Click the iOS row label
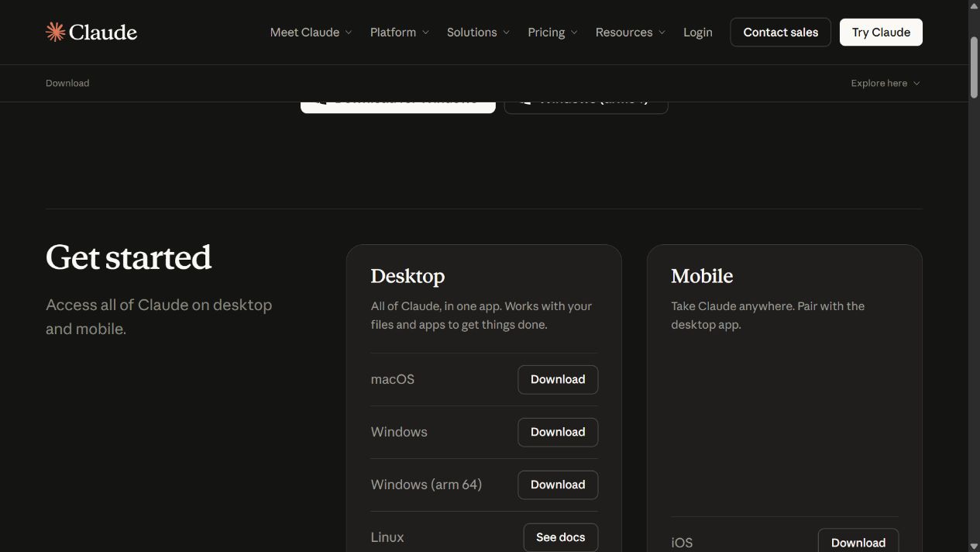The width and height of the screenshot is (980, 552). [x=682, y=543]
